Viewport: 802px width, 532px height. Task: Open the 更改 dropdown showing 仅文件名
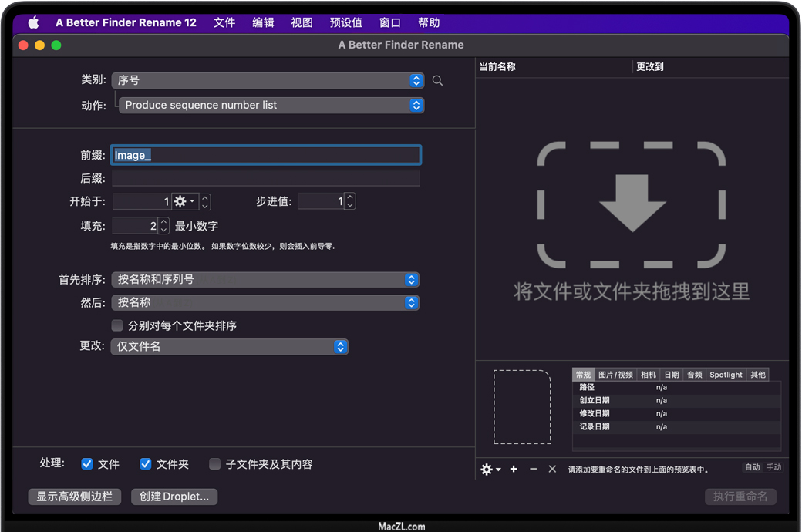(230, 347)
